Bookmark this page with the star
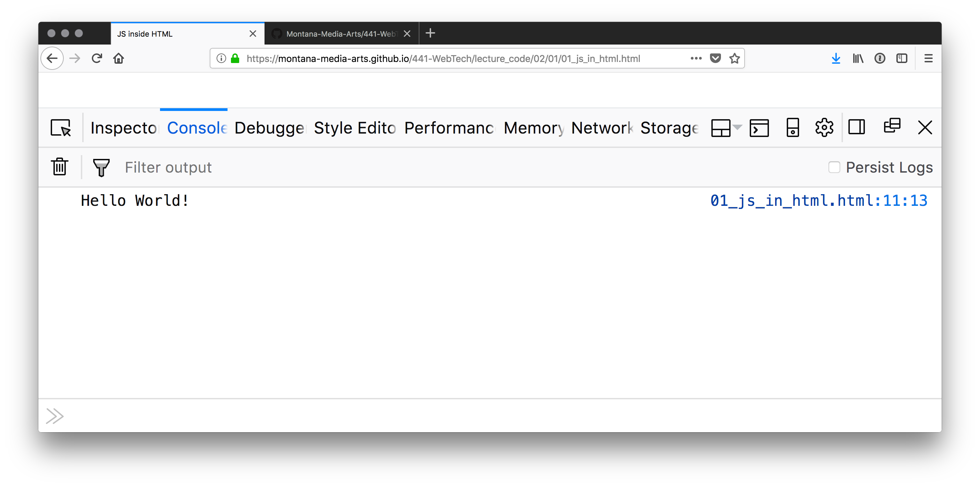The width and height of the screenshot is (980, 487). [734, 58]
